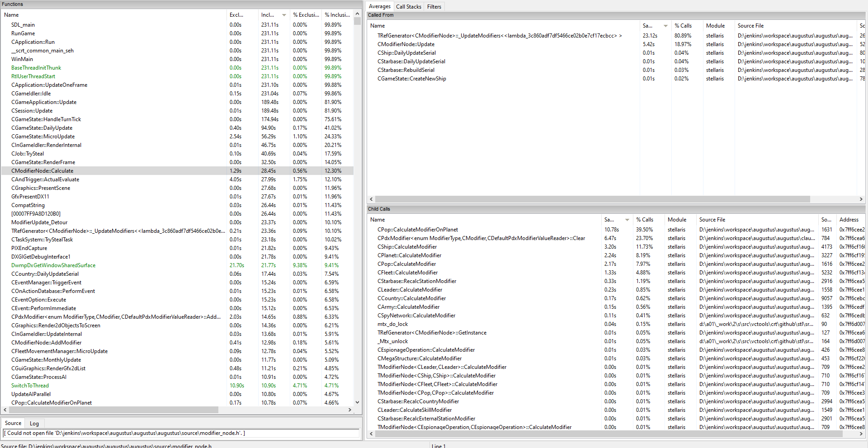Open the Filters tab
This screenshot has height=448, width=868.
(x=434, y=6)
